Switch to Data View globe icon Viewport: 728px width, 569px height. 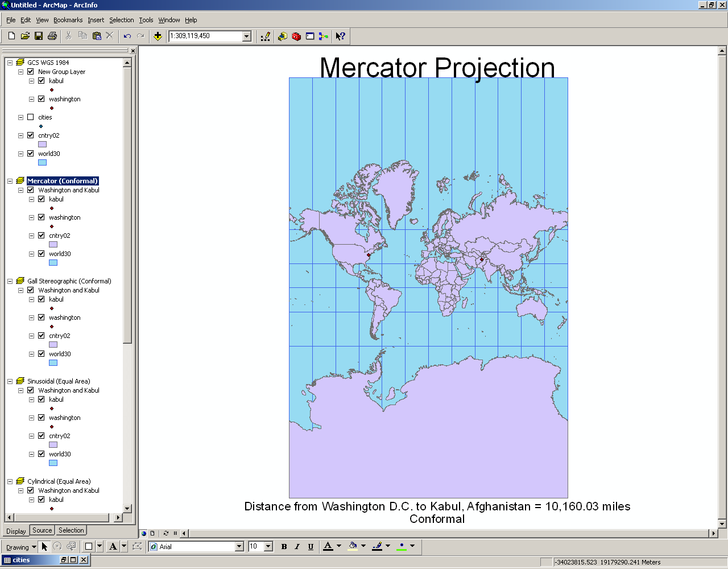[x=143, y=533]
